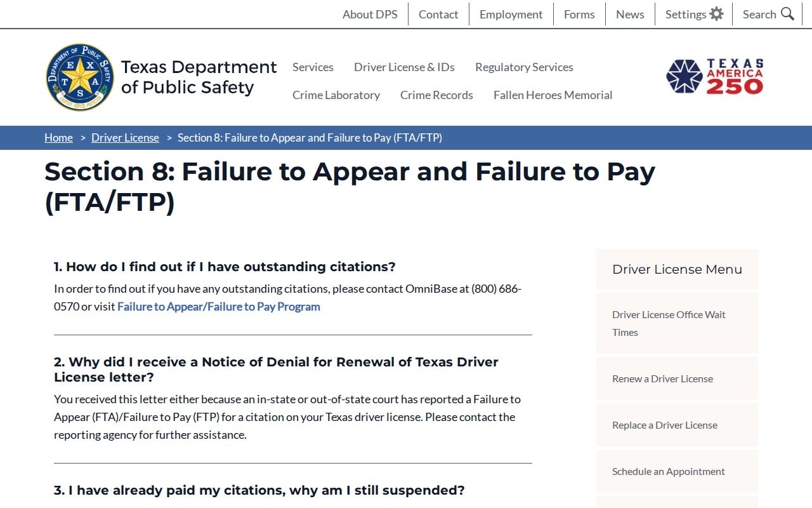Click the already paid citations question heading
Screen dimensions: 812x508
coord(259,490)
